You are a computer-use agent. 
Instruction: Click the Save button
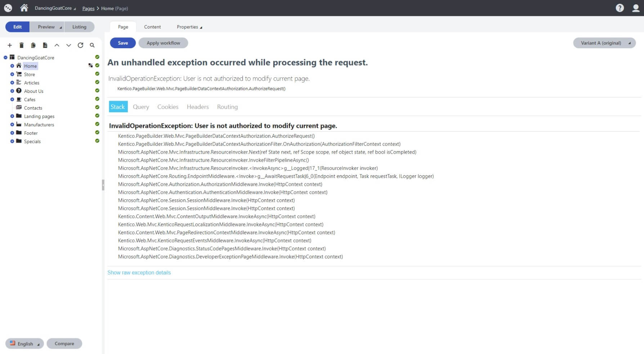[x=123, y=43]
